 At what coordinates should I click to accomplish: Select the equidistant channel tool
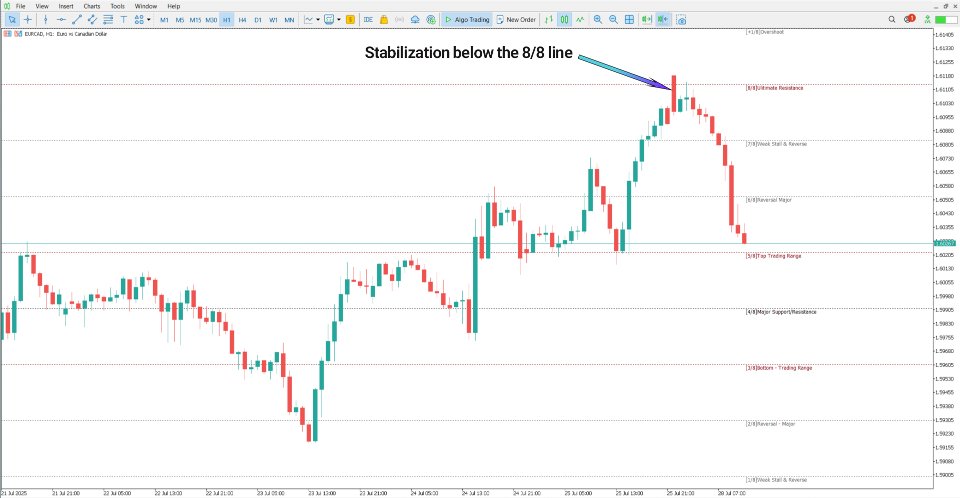coord(92,20)
